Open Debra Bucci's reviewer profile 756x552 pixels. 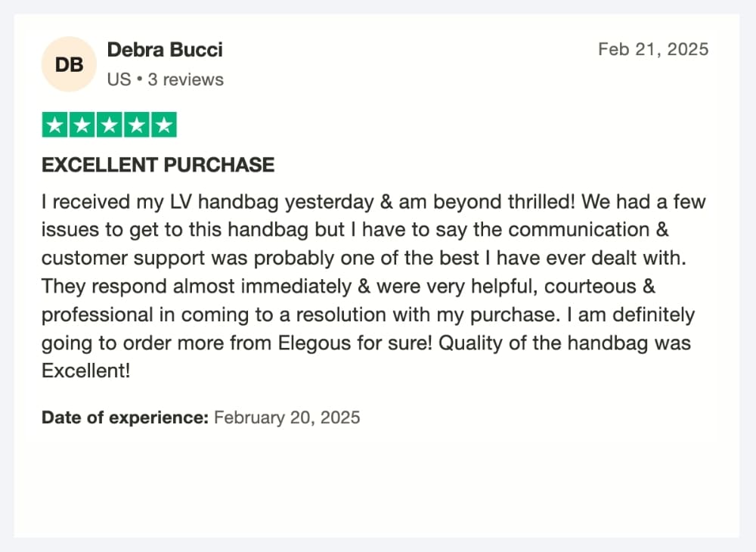pyautogui.click(x=165, y=50)
